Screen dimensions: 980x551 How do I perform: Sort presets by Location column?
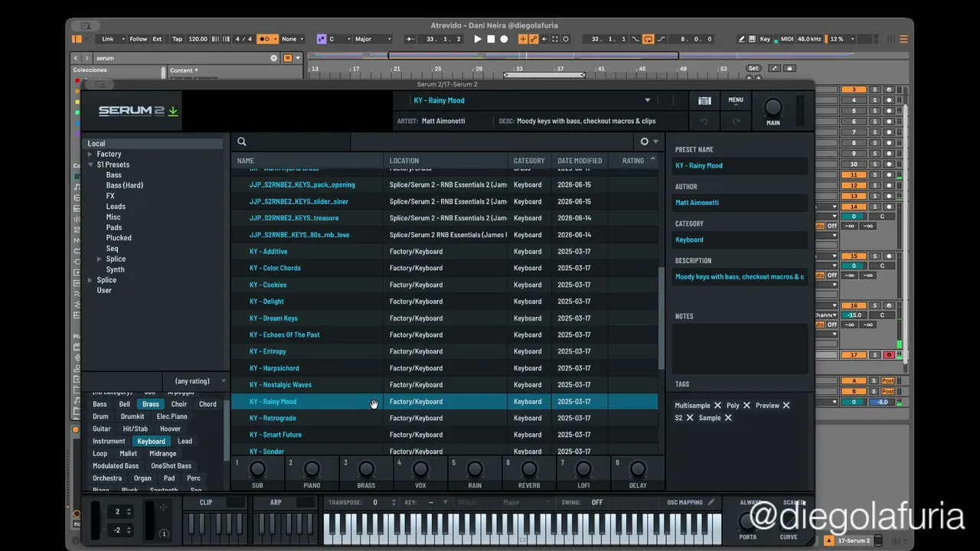pyautogui.click(x=404, y=161)
